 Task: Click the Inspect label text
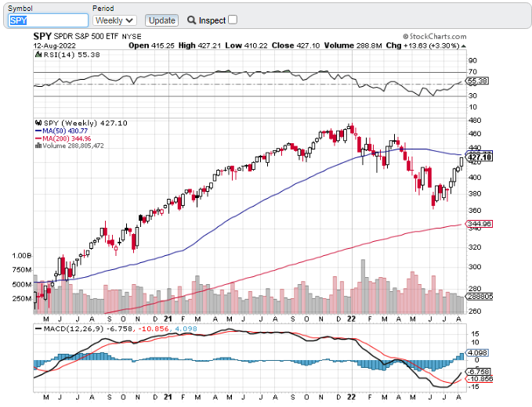(x=212, y=20)
